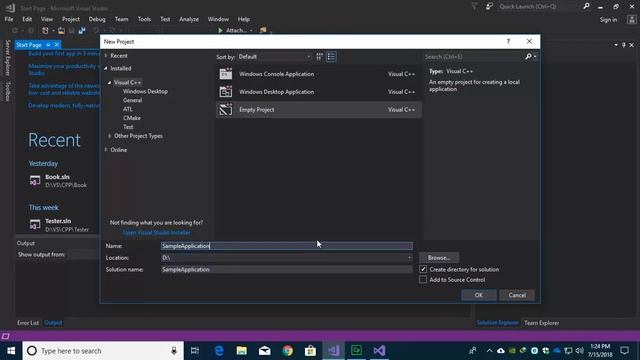Select the Windows Desktop Application template icon
Screen dimensions: 640x360
point(226,92)
